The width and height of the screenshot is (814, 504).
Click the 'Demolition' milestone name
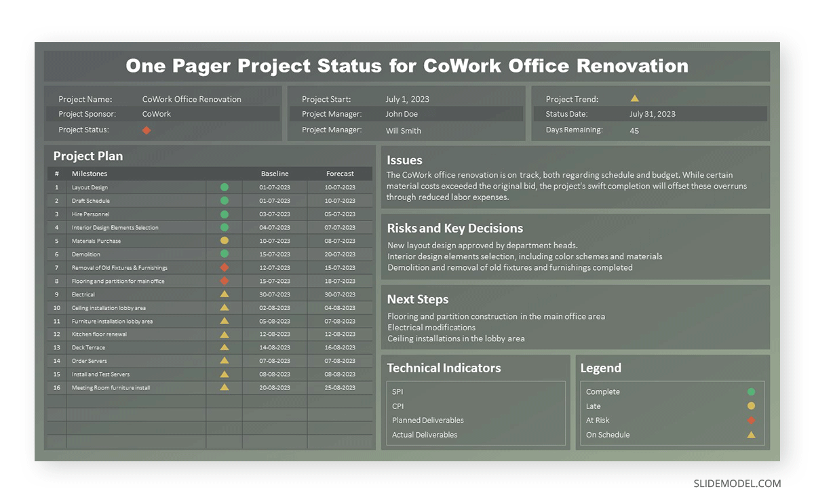coord(86,254)
